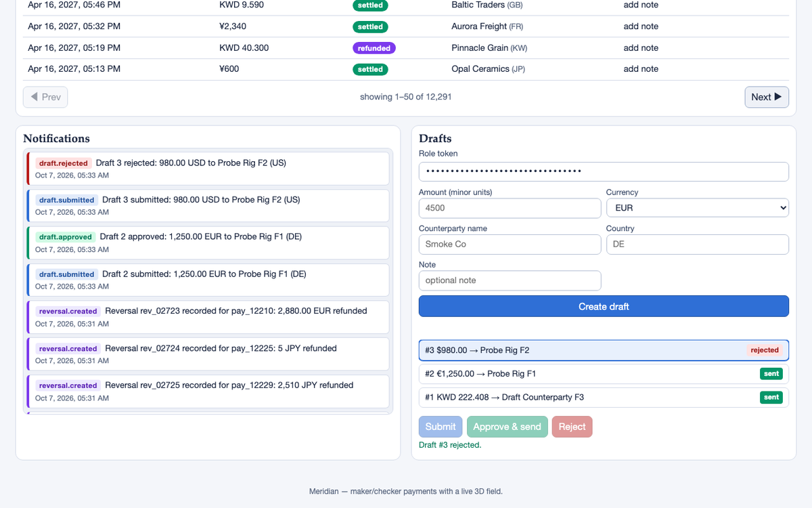The height and width of the screenshot is (508, 812).
Task: Open Reversal rev_02725 notification
Action: click(x=208, y=391)
